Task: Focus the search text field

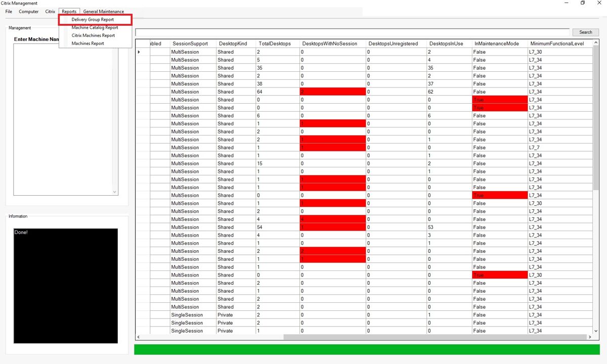Action: point(352,32)
